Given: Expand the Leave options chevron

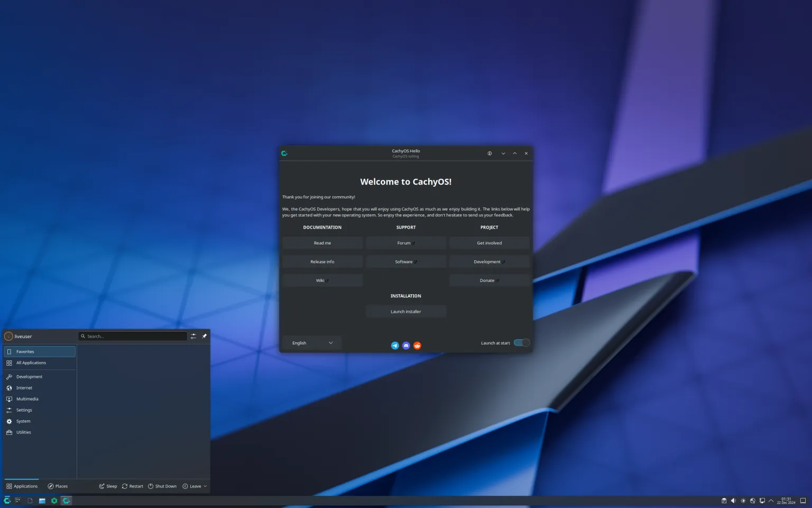Looking at the screenshot, I should 205,486.
